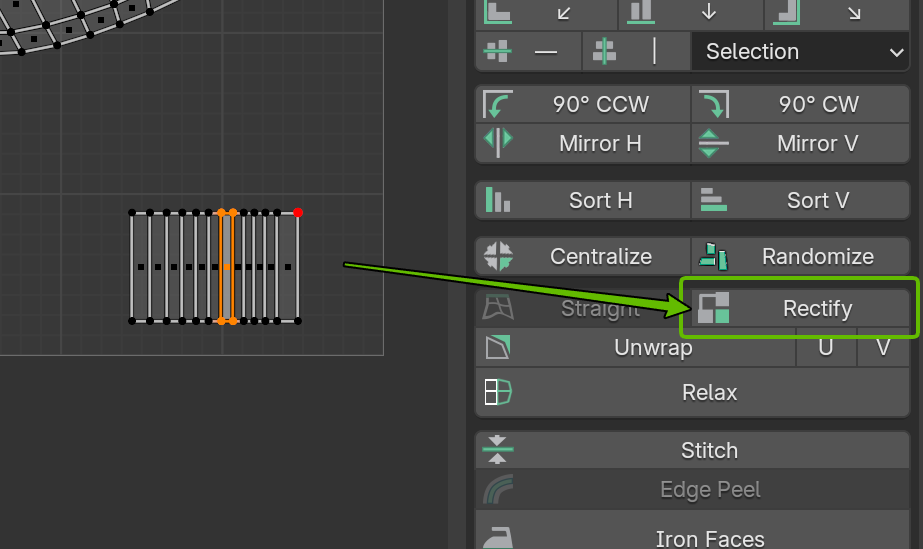This screenshot has height=549, width=923.
Task: Click the Stitch icon
Action: coord(497,450)
